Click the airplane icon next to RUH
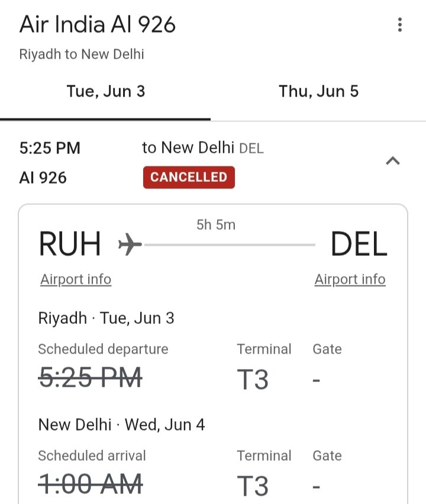The image size is (426, 504). (x=130, y=244)
